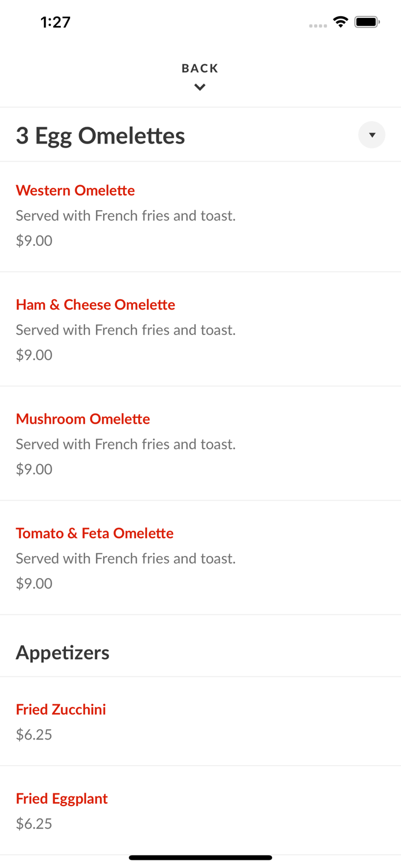Tap the downward arrow navigation icon
This screenshot has width=401, height=868.
pyautogui.click(x=200, y=87)
